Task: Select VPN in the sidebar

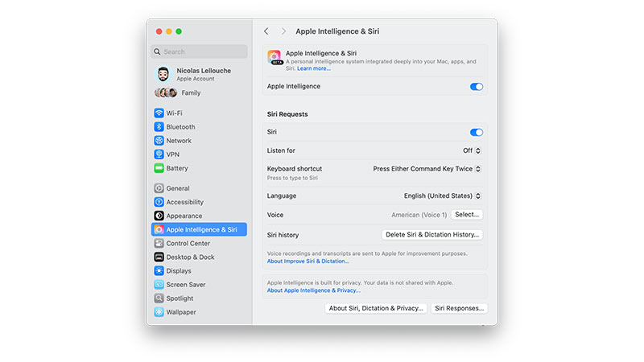Action: coord(199,154)
